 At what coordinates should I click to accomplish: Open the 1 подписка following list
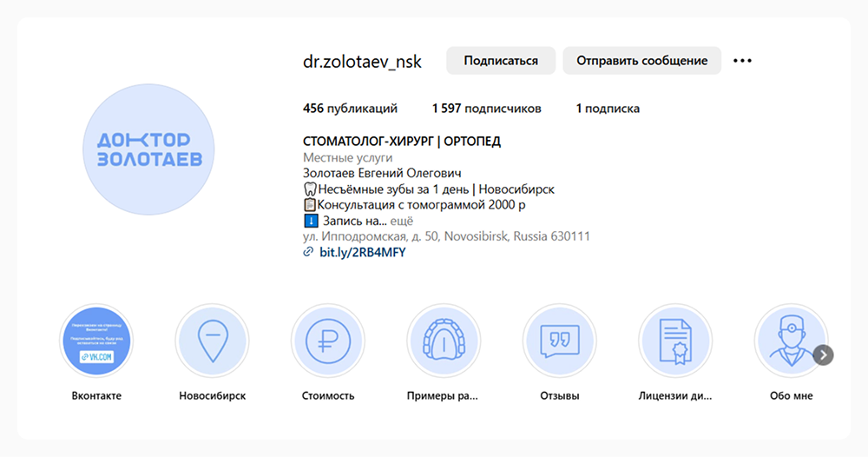tap(608, 109)
